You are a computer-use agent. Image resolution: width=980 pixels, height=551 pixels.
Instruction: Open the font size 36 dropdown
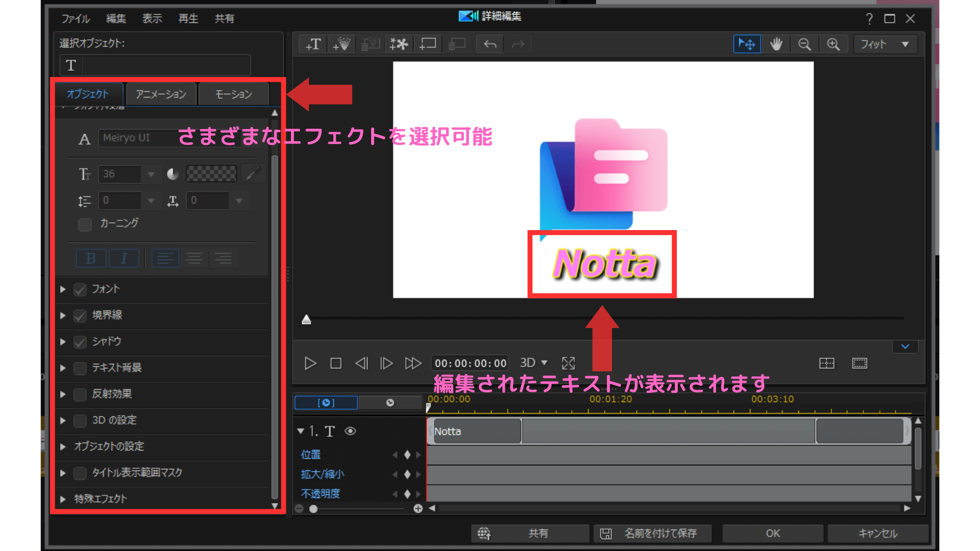click(151, 174)
